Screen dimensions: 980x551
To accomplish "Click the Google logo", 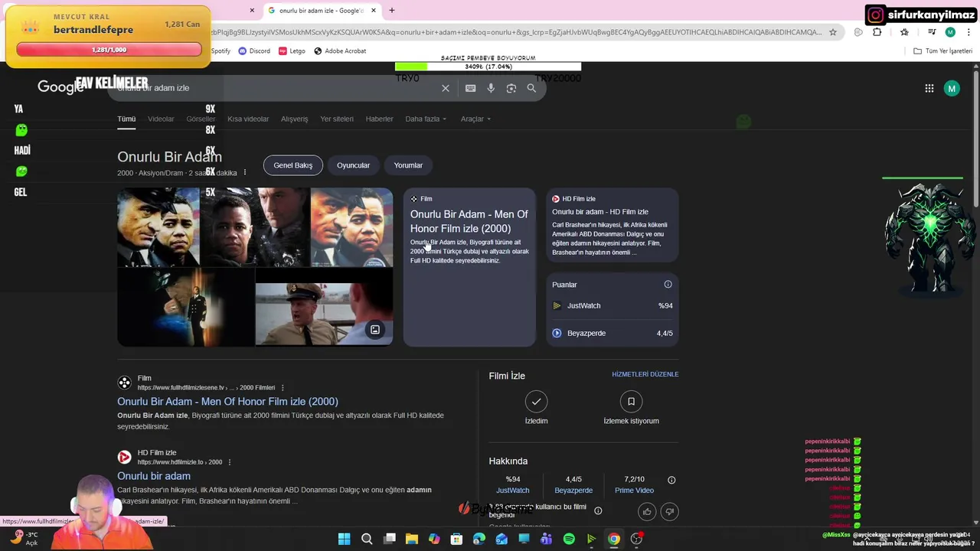I will tap(60, 87).
